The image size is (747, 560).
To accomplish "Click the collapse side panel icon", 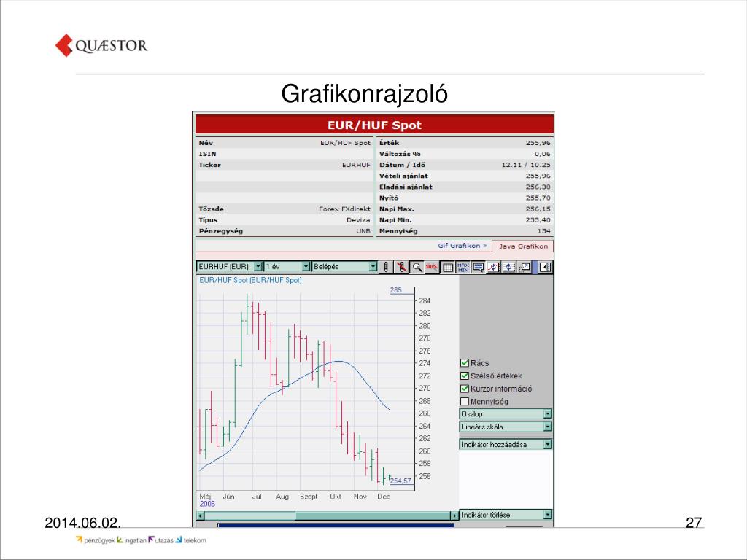I will (x=545, y=267).
